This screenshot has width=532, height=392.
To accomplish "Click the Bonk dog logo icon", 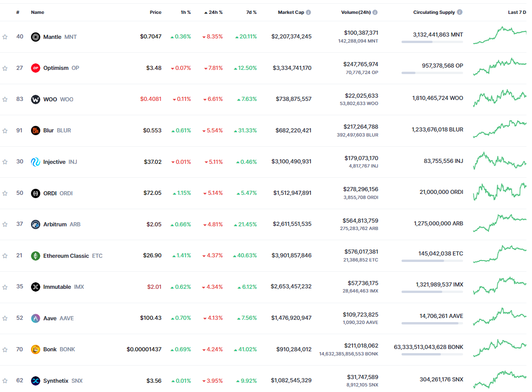I will click(35, 349).
